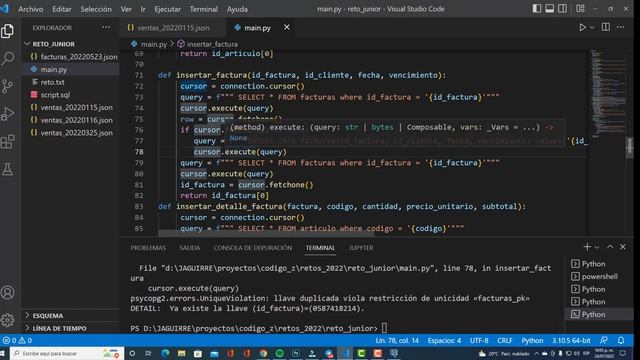Change end of line via CRLF
The image size is (640, 360).
pos(504,340)
